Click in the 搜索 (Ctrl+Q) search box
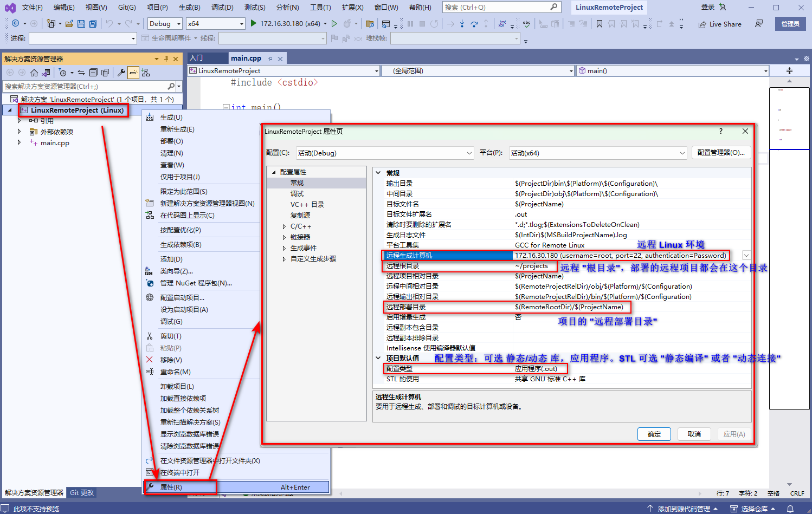Viewport: 812px width, 514px height. pos(502,7)
